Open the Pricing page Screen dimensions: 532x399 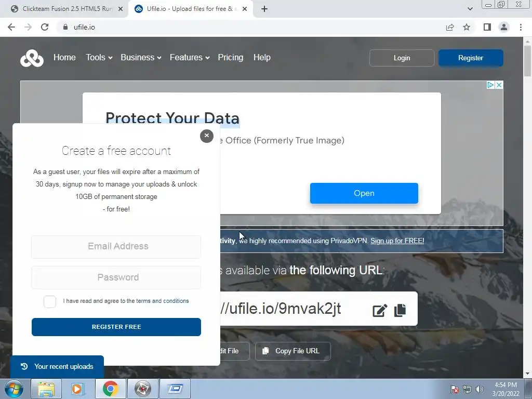point(230,58)
